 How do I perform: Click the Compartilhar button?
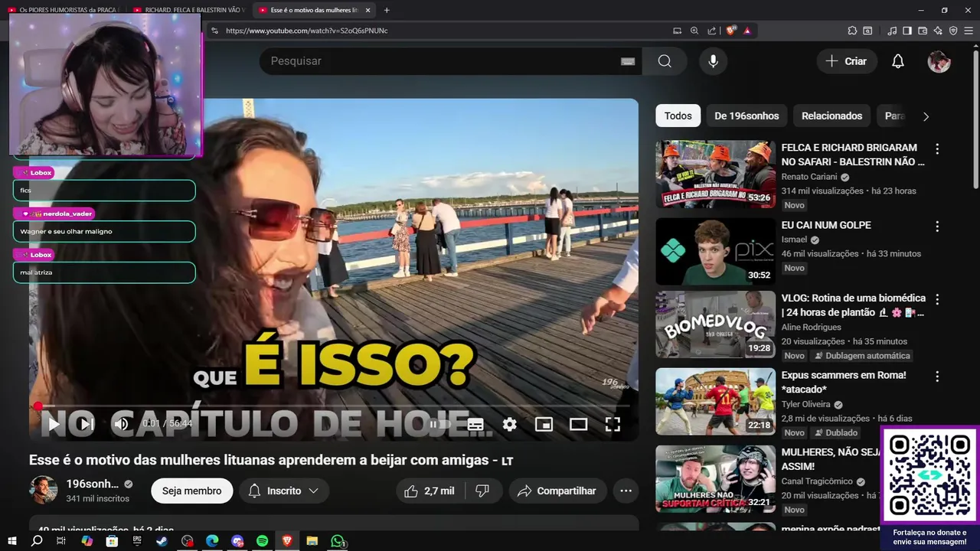click(557, 491)
